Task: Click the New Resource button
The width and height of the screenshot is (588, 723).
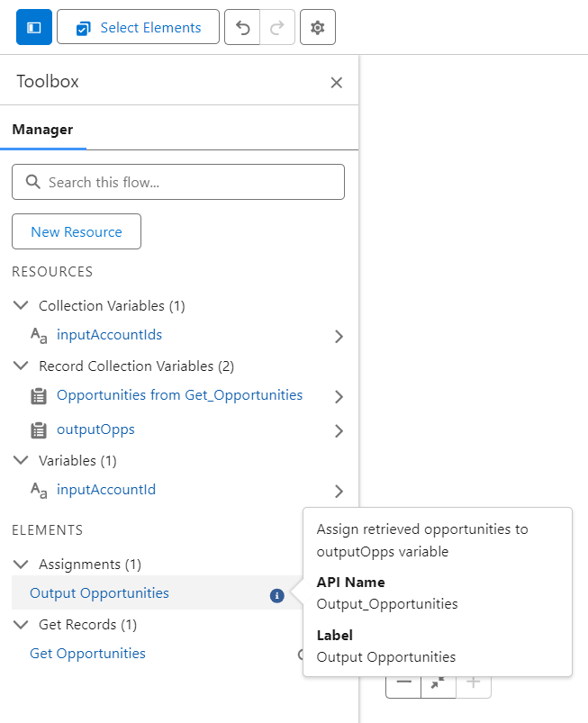Action: point(77,231)
